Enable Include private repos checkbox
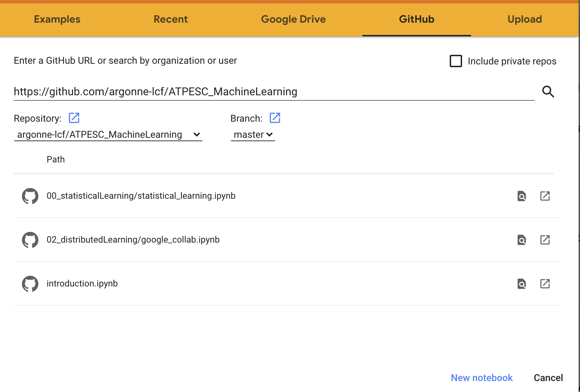 click(456, 61)
